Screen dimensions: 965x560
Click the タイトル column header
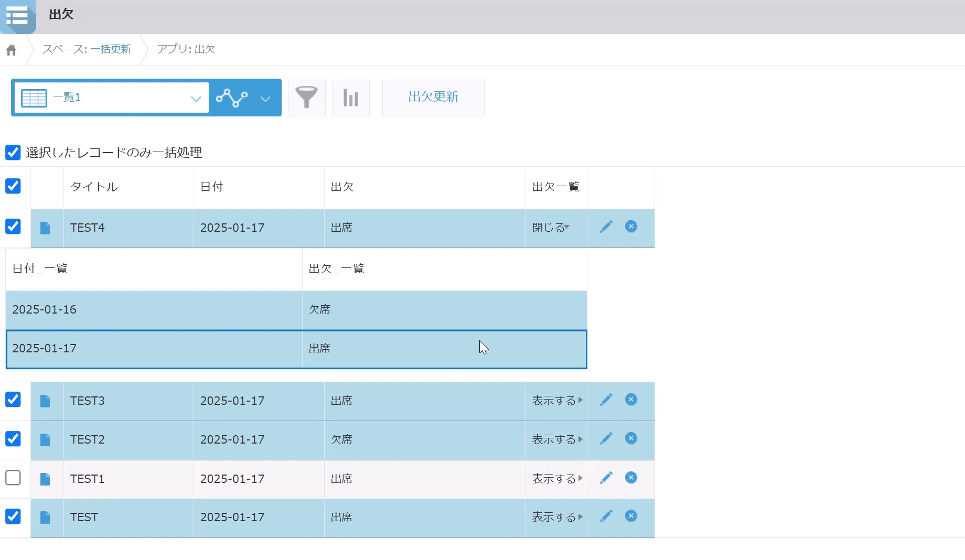click(x=94, y=187)
